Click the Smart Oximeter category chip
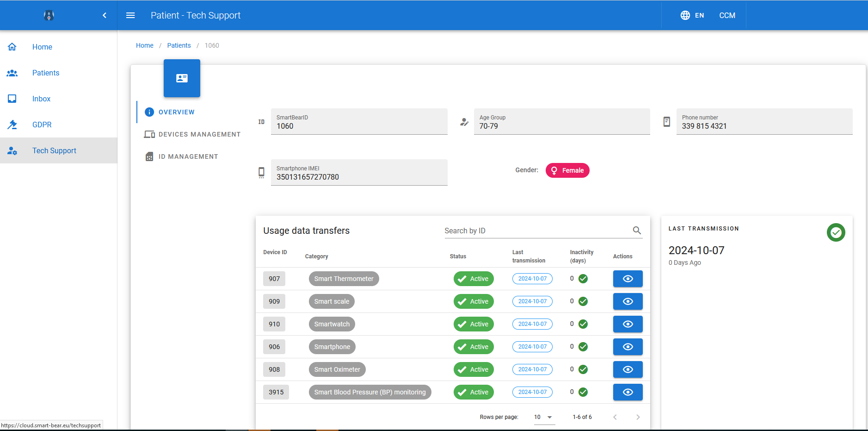The image size is (868, 431). (337, 369)
